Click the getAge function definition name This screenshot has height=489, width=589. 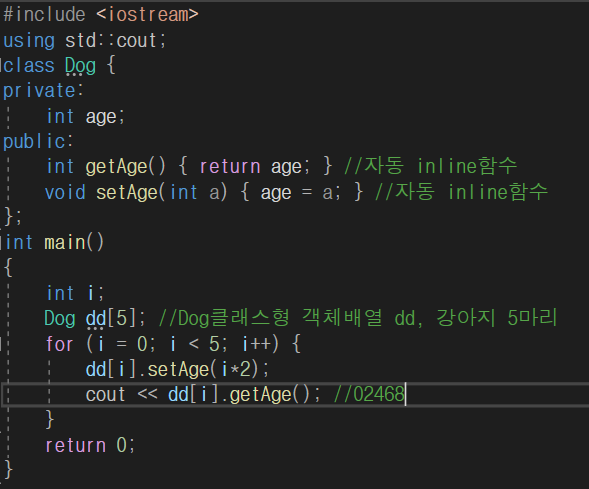[116, 167]
